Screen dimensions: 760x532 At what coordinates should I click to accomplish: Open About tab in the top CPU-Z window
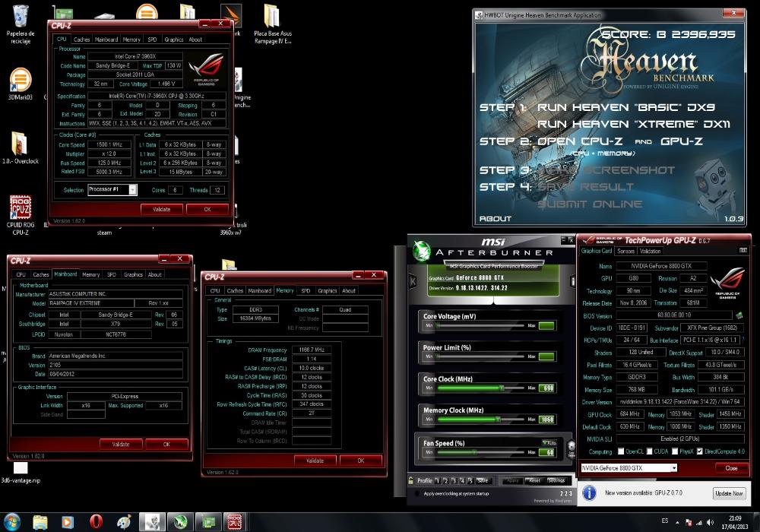click(195, 40)
